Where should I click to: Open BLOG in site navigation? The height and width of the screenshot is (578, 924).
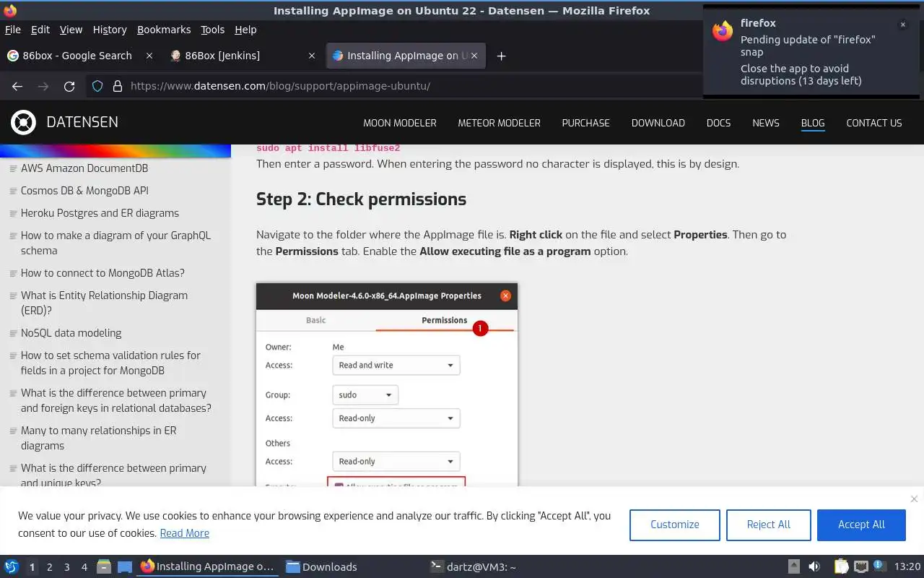[x=813, y=123]
